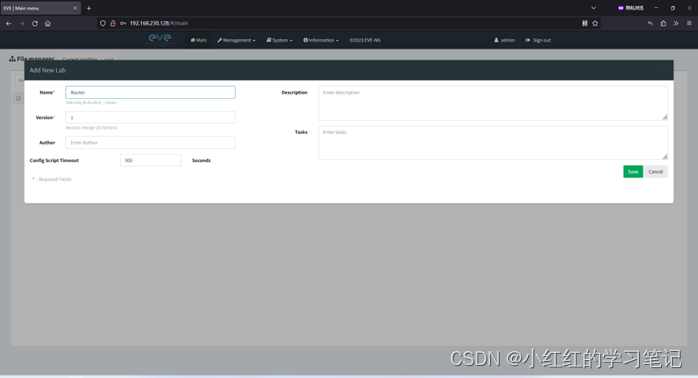Image resolution: width=698 pixels, height=378 pixels.
Task: Select the EVE Main menu browser tab
Action: tap(40, 8)
